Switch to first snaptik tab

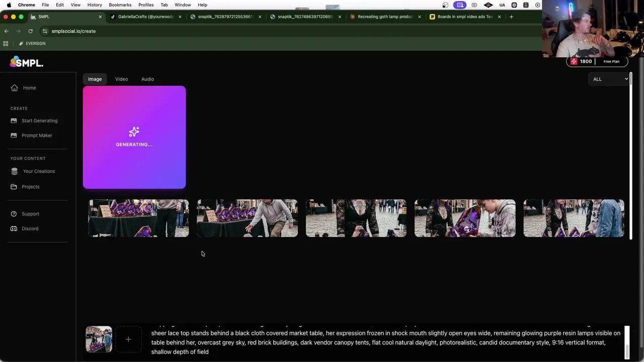point(225,17)
